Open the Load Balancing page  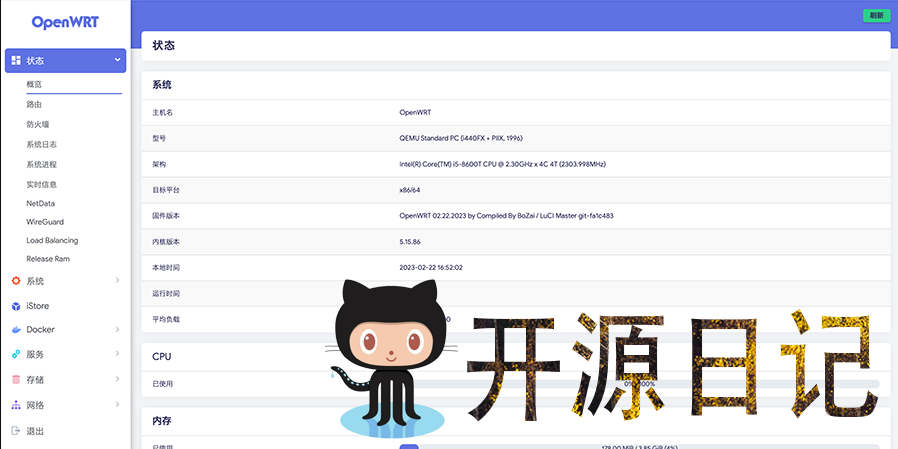tap(52, 241)
